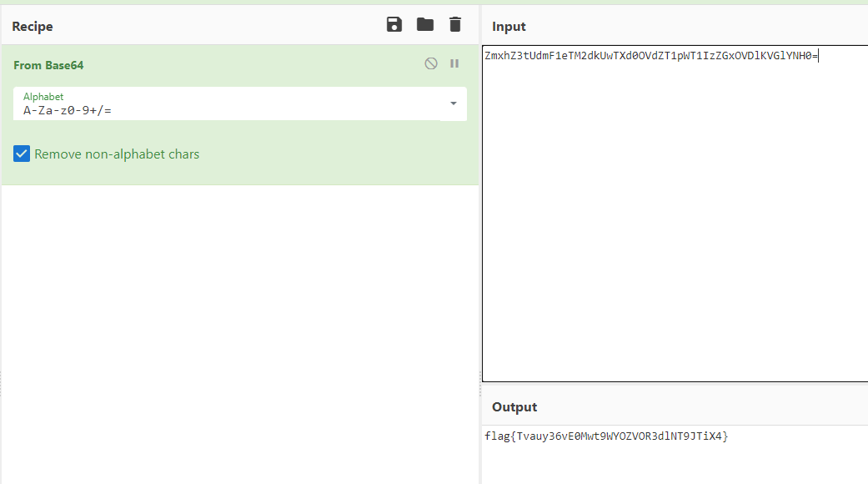The image size is (868, 484).
Task: Save the current recipe
Action: tap(394, 24)
